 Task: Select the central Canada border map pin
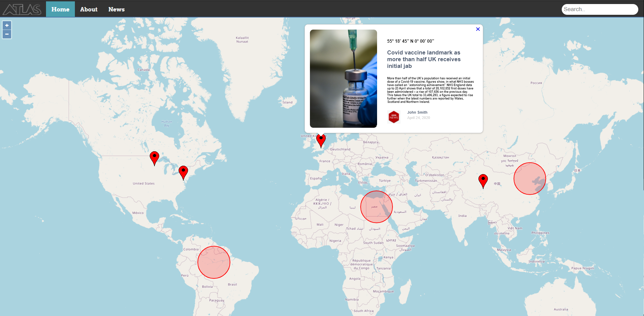[154, 158]
